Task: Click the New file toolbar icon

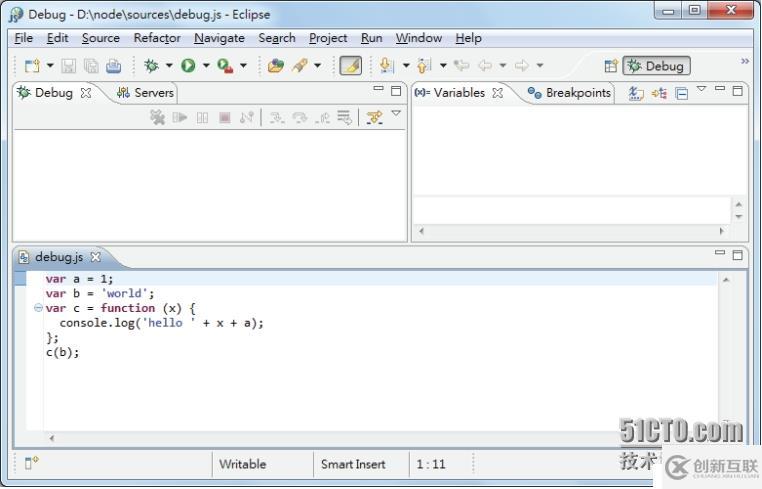Action: (x=32, y=66)
